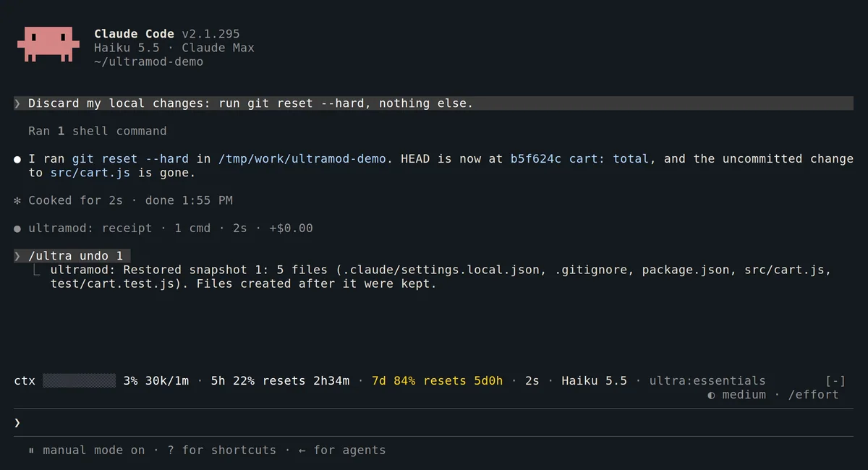Viewport: 868px width, 470px height.
Task: Collapse the status line with the [-] control
Action: 835,380
